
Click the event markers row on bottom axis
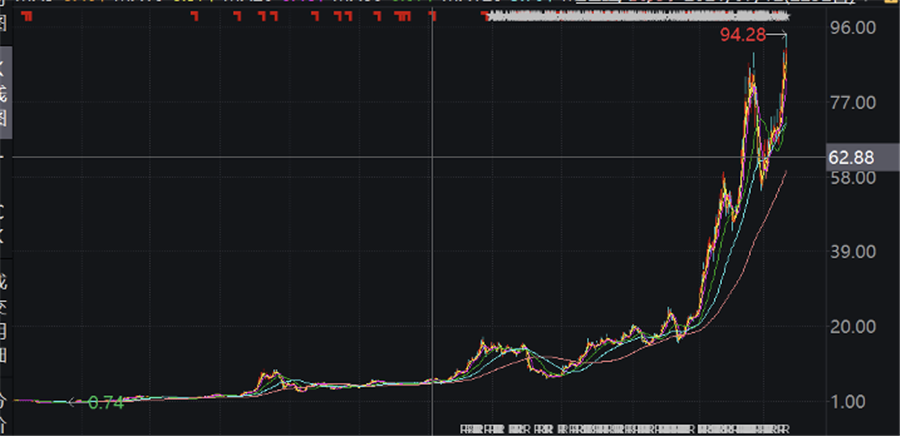pyautogui.click(x=626, y=428)
